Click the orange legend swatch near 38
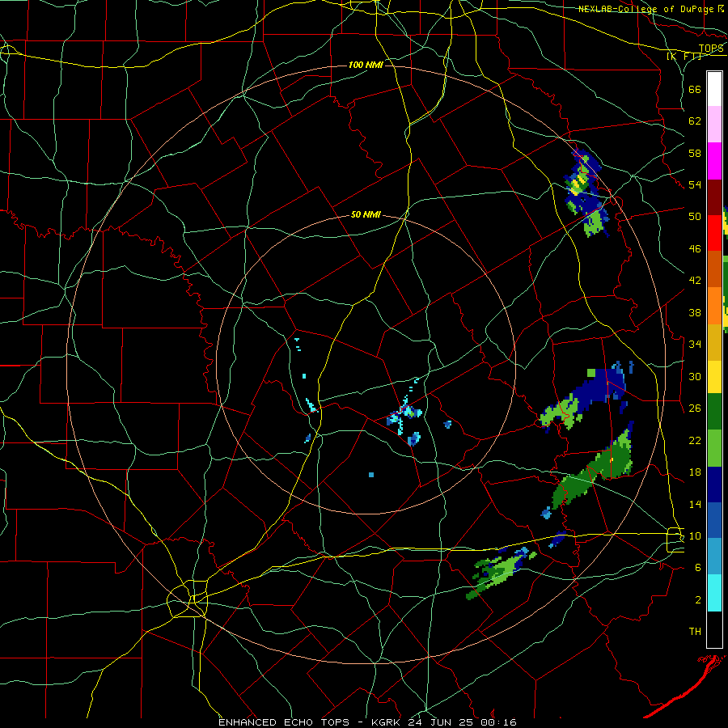The image size is (728, 728). pyautogui.click(x=714, y=306)
